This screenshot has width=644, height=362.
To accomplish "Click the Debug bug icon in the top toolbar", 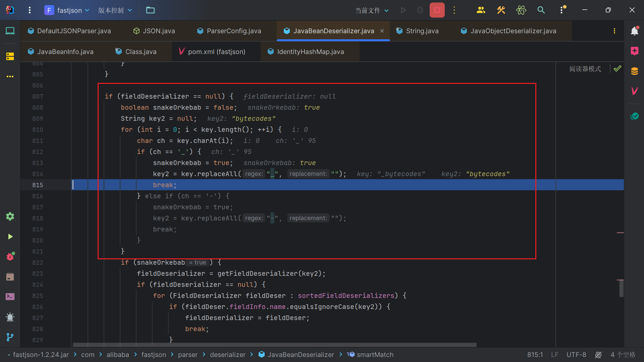I will click(420, 10).
